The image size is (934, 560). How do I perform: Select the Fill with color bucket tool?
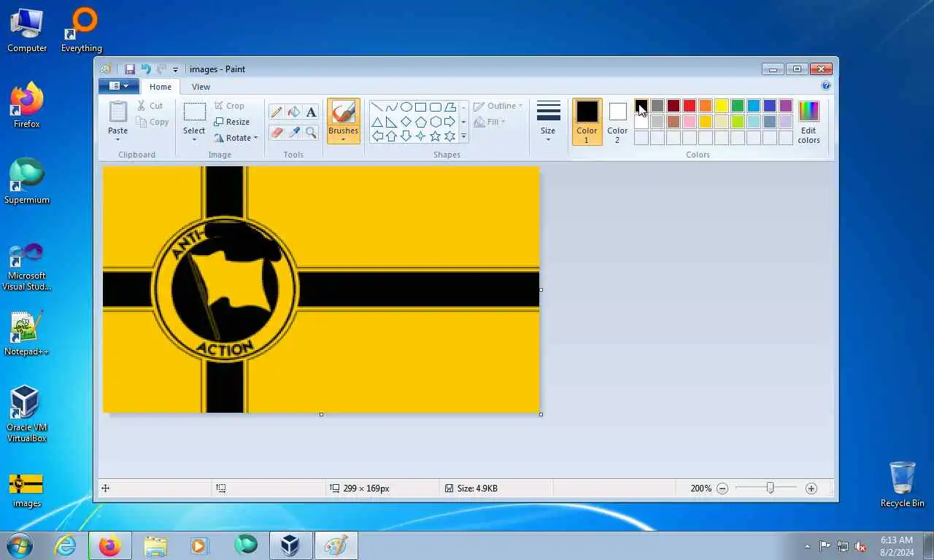tap(294, 112)
